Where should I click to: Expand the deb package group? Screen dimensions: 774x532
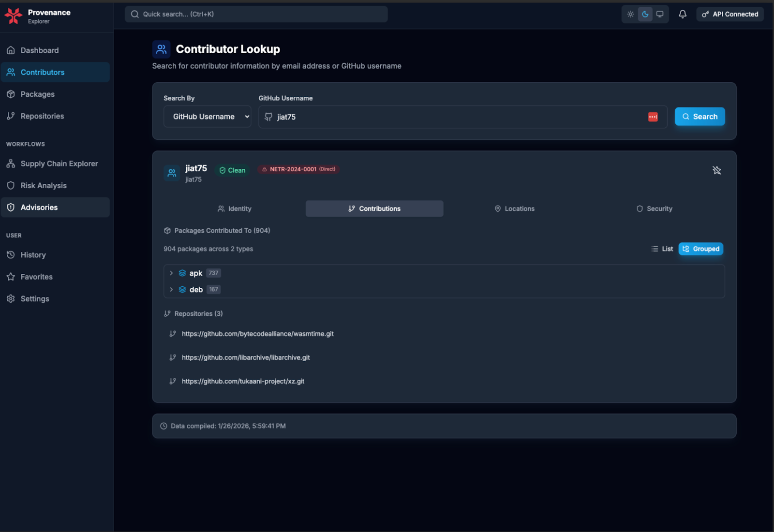(x=171, y=290)
